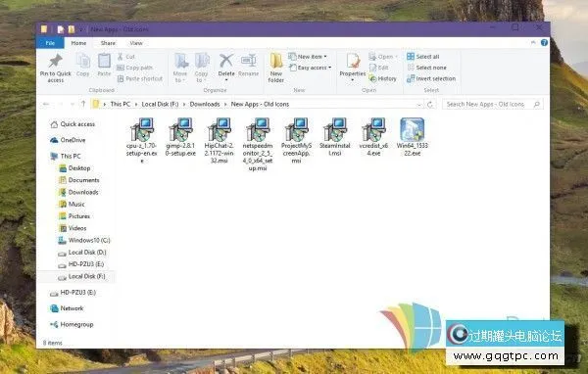Image resolution: width=588 pixels, height=374 pixels.
Task: Switch to the View ribbon tab
Action: tap(136, 43)
